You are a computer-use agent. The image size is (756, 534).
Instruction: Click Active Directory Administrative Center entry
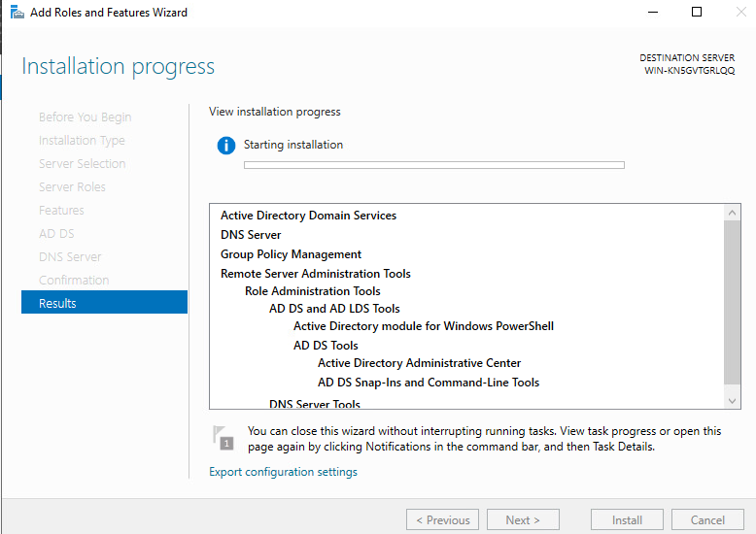pyautogui.click(x=419, y=363)
